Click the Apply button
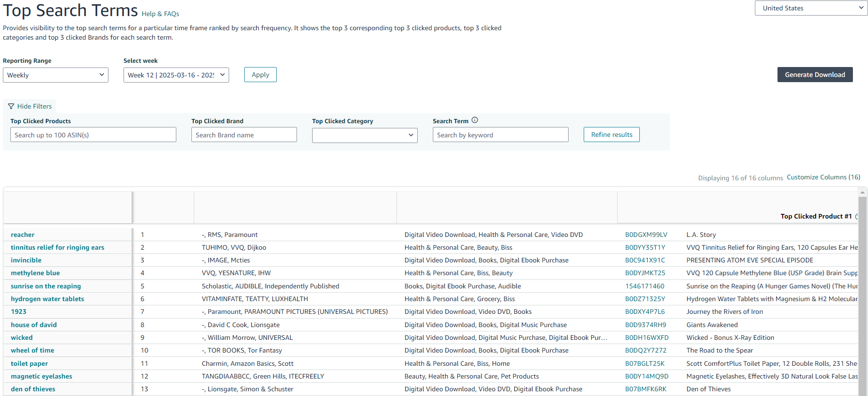The height and width of the screenshot is (396, 868). [x=260, y=75]
